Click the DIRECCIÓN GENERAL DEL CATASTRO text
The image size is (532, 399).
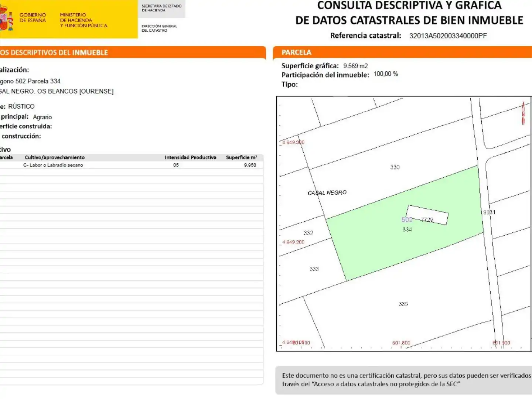point(159,28)
